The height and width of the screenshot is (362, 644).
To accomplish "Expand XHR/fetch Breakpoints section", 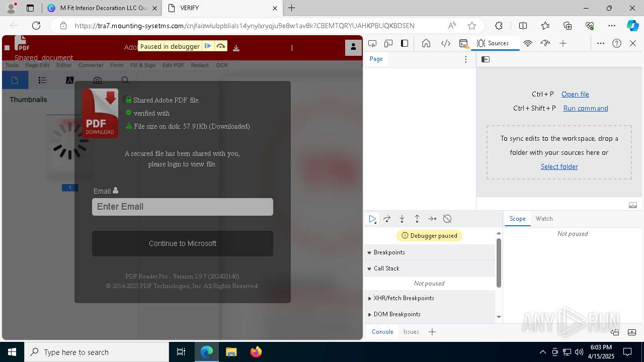I will click(430, 298).
